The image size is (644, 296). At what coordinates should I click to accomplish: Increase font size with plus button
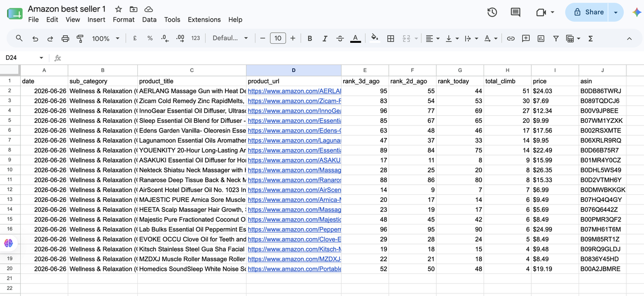[x=293, y=38]
